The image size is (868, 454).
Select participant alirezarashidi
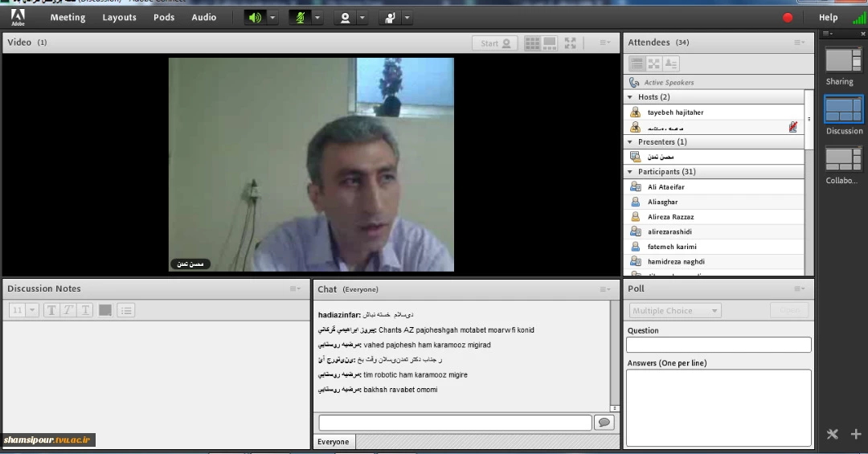click(714, 231)
